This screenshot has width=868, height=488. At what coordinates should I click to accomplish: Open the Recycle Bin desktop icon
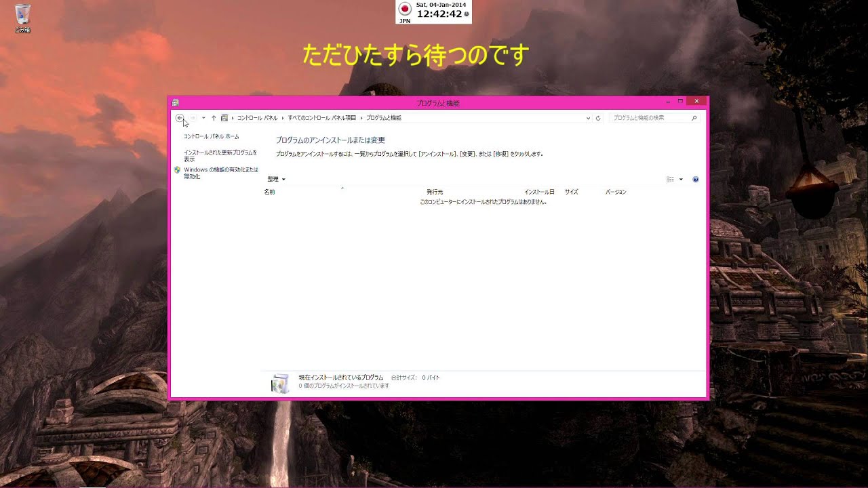tap(22, 18)
